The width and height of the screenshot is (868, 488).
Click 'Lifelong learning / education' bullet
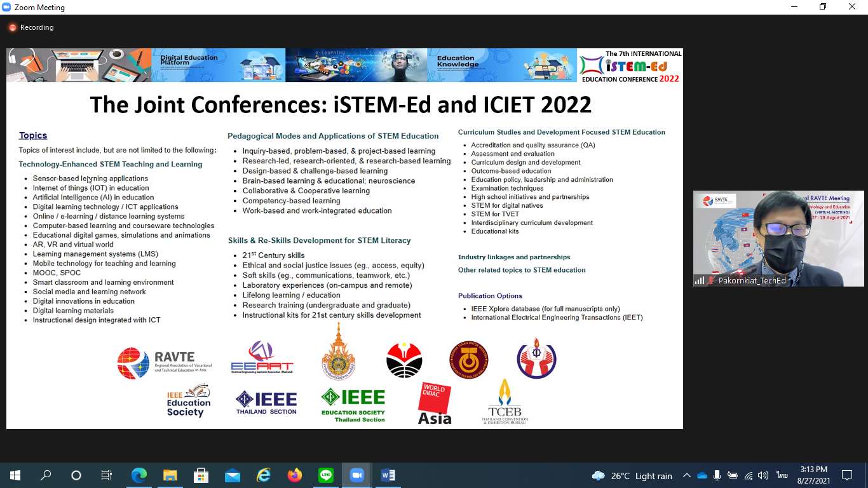[x=292, y=295]
